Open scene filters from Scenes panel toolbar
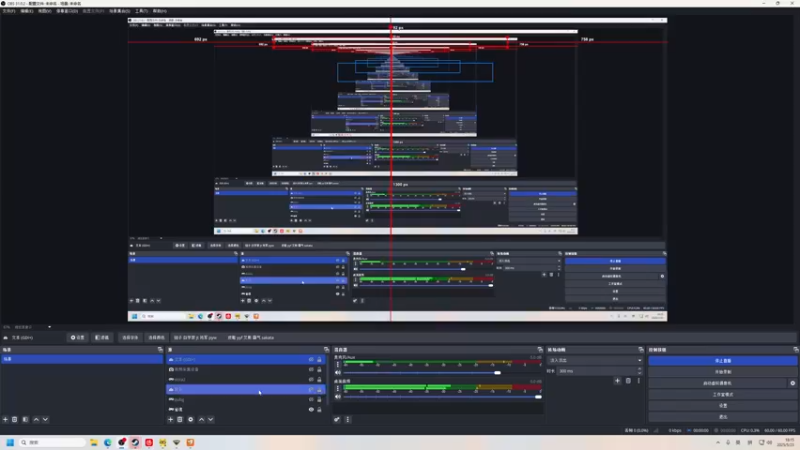The image size is (800, 450). (x=25, y=419)
